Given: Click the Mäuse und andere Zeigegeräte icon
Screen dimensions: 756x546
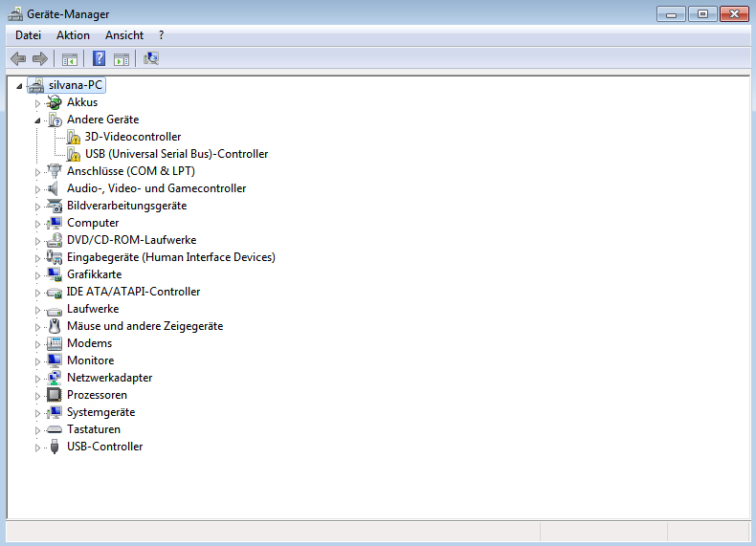Looking at the screenshot, I should pos(55,326).
